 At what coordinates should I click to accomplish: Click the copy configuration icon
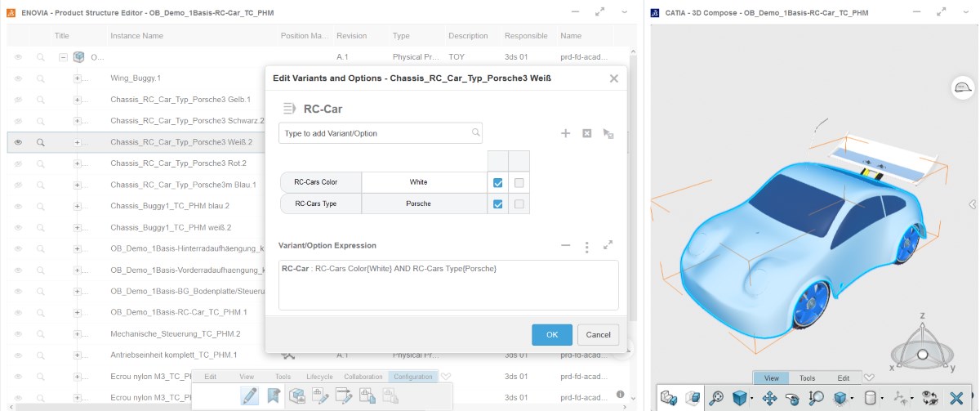pos(367,396)
